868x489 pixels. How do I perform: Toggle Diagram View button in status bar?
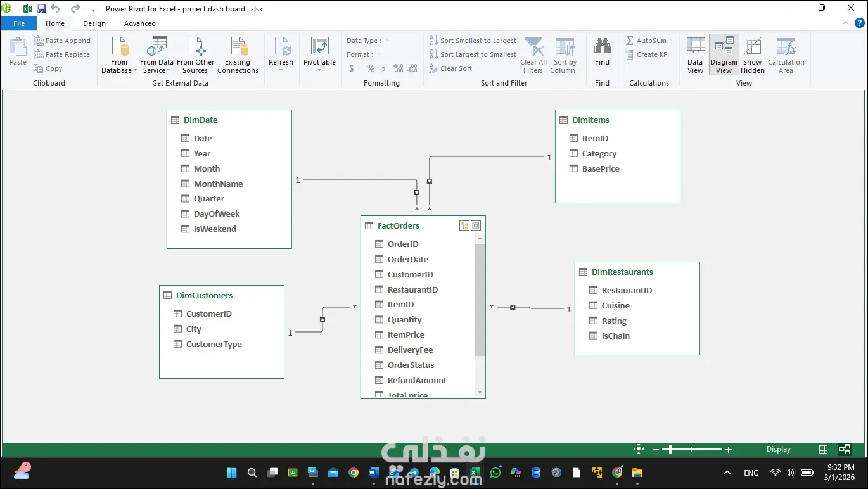845,449
